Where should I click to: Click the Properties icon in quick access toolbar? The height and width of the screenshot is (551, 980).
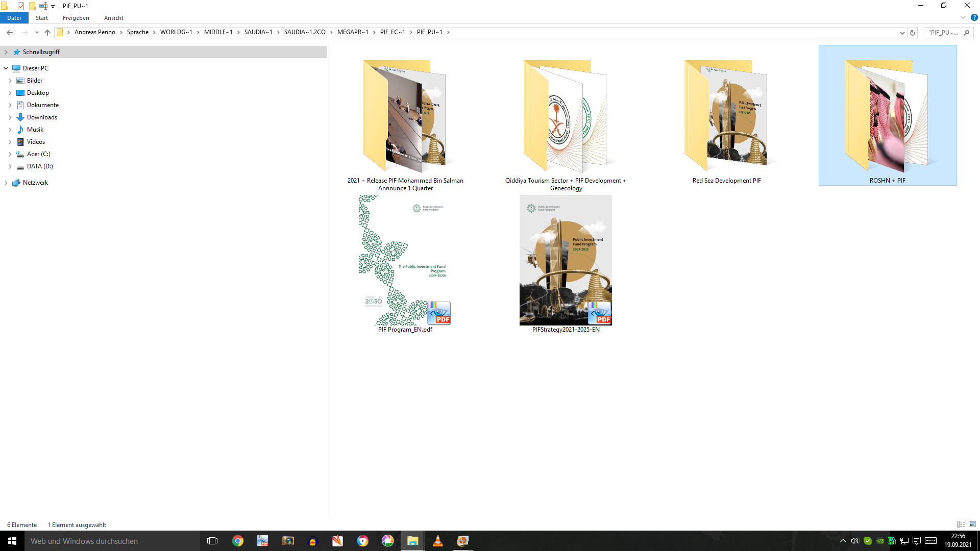click(21, 6)
